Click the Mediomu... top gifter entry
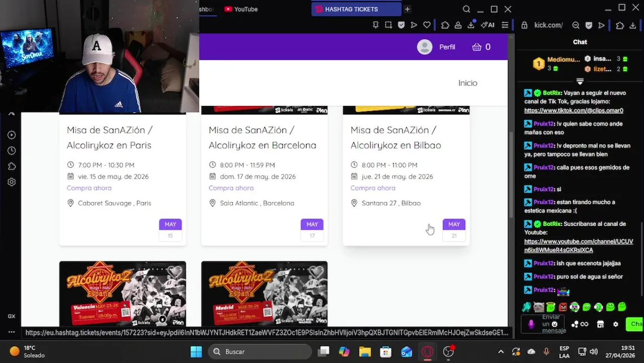Screen dimensions: 644x363 click(557, 64)
